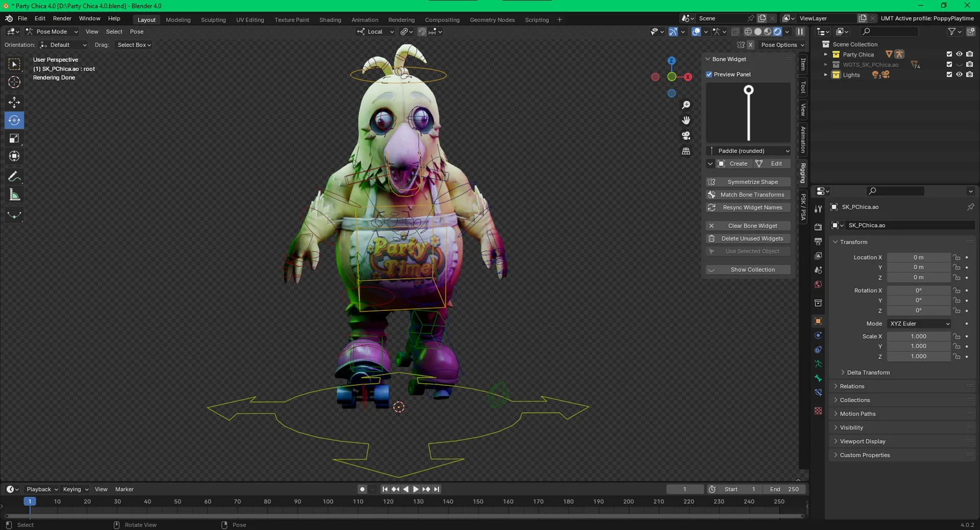This screenshot has width=980, height=530.
Task: Select the Rotate tool
Action: (x=14, y=120)
